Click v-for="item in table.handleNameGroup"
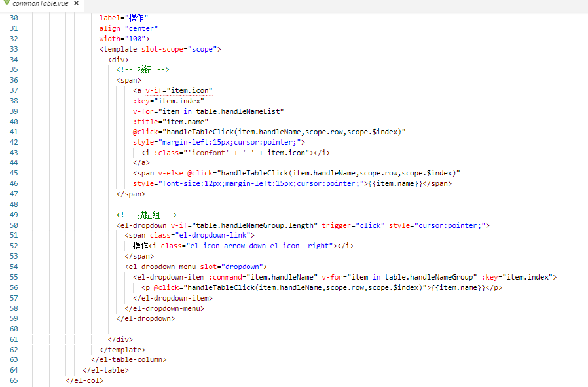The width and height of the screenshot is (588, 387). click(x=399, y=277)
